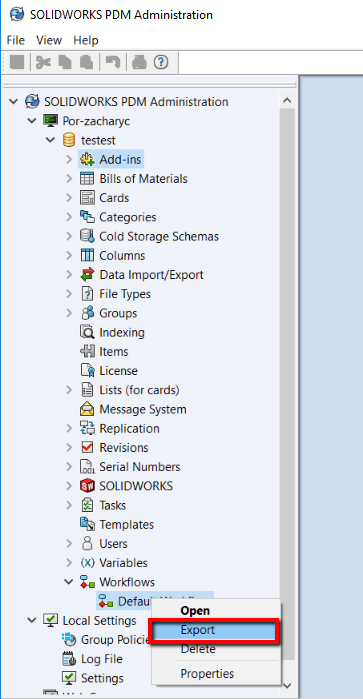The height and width of the screenshot is (699, 363).
Task: Choose Properties in the context menu
Action: [207, 673]
